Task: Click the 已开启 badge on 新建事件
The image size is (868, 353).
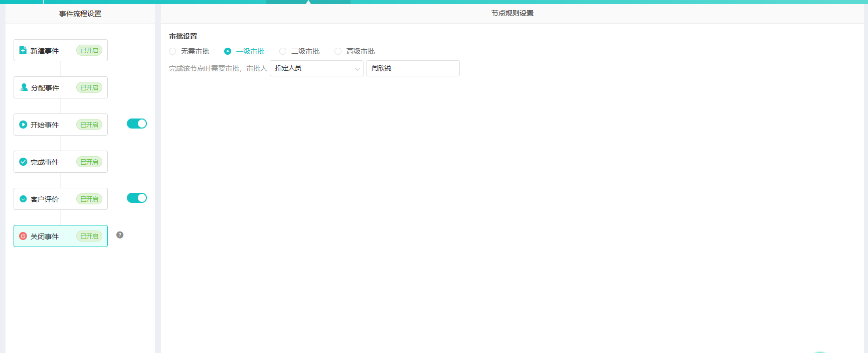Action: pyautogui.click(x=89, y=50)
